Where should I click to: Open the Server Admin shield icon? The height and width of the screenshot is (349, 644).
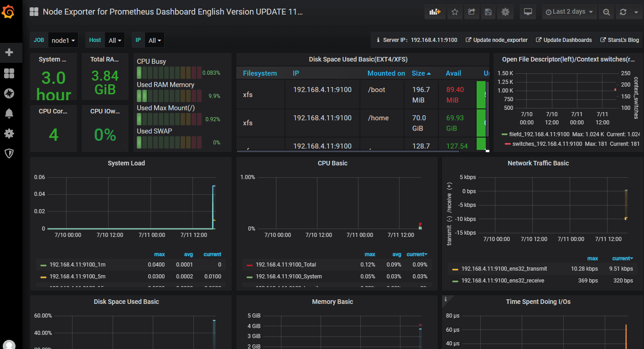point(9,154)
